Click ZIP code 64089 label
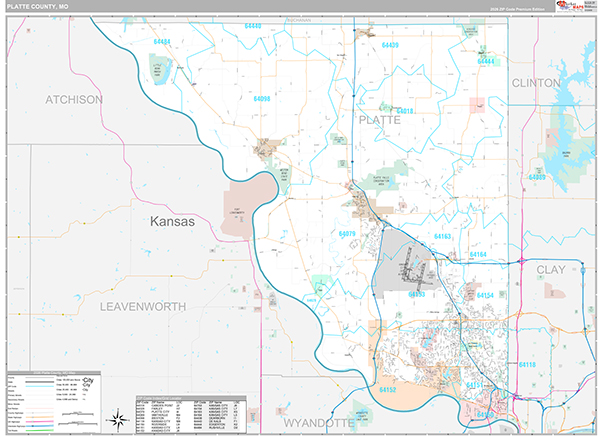Viewport: 600px width, 436px height. 537,177
